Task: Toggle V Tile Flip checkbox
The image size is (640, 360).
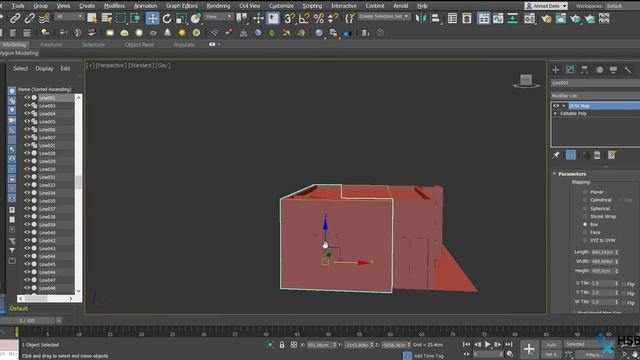Action: point(624,293)
